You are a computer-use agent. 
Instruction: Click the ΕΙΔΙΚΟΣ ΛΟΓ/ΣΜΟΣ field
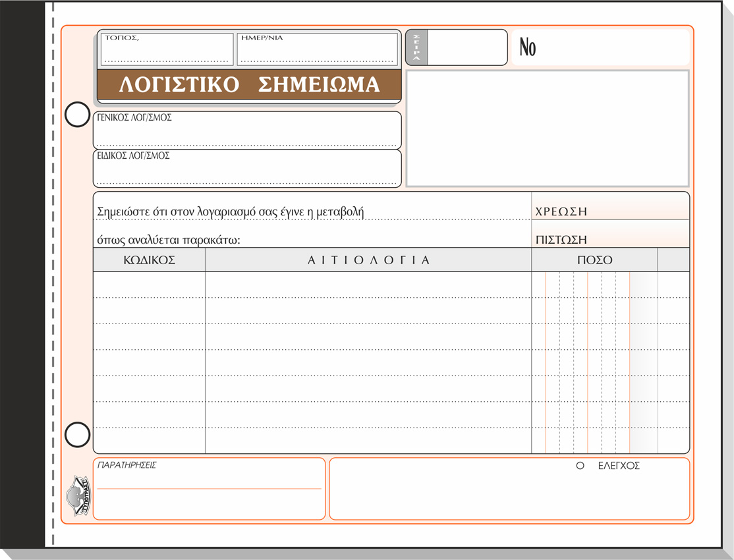[247, 169]
